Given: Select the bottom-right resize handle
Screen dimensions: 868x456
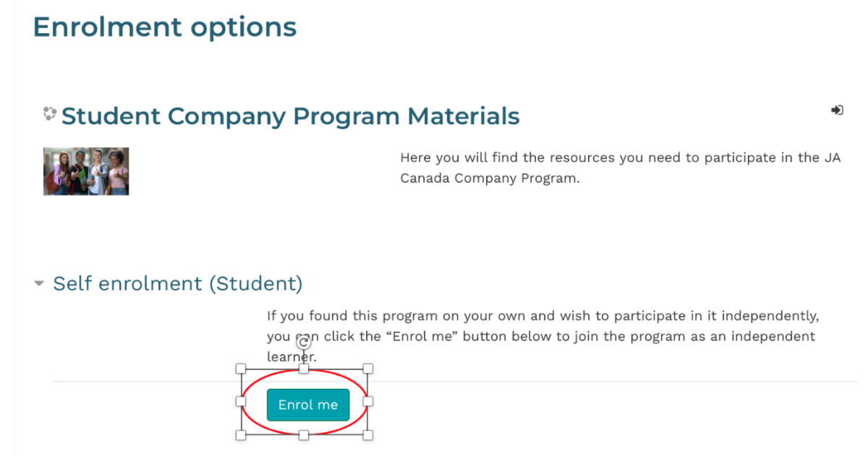Looking at the screenshot, I should coord(367,434).
